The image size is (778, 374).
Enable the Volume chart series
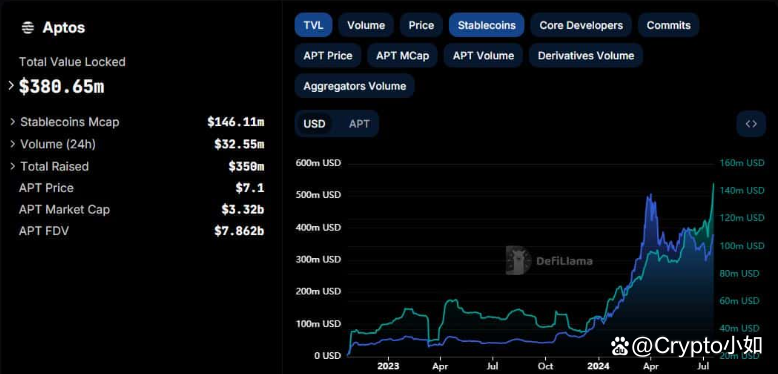point(366,25)
